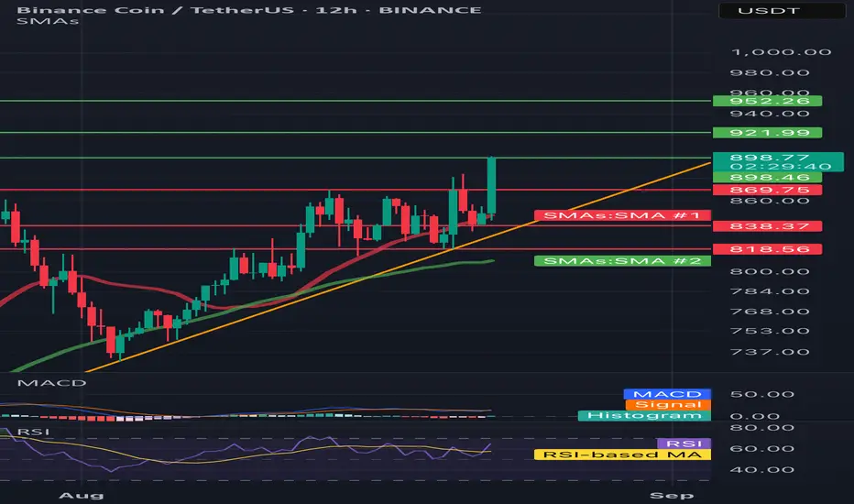Click the Aug date on time axis
854x504 pixels.
(x=82, y=495)
